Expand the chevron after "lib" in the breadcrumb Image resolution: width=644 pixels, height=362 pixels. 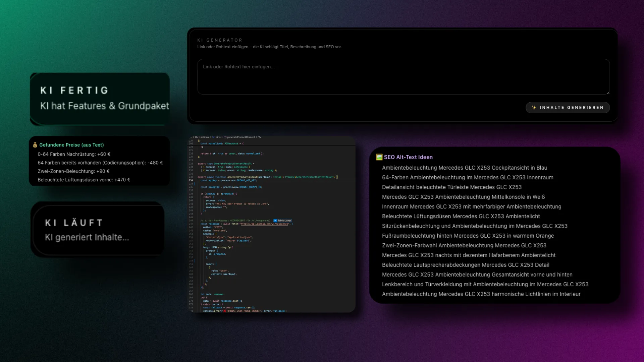pos(199,137)
